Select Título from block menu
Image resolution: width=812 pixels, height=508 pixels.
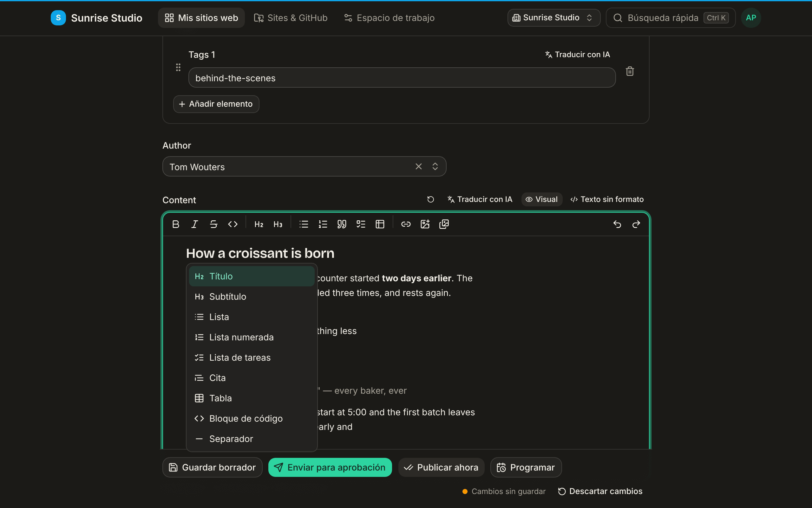[x=252, y=276]
